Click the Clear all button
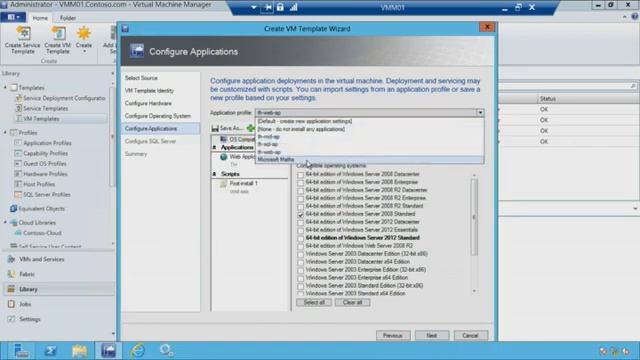This screenshot has width=640, height=360. click(x=353, y=302)
